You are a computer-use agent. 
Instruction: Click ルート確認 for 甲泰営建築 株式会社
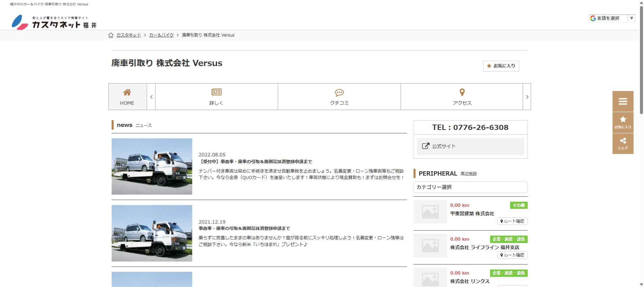click(512, 221)
